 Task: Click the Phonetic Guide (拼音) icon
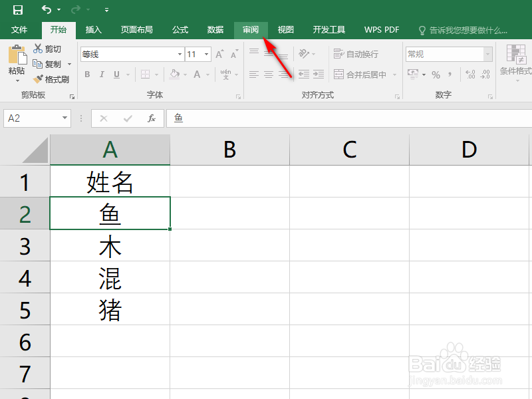click(x=227, y=74)
